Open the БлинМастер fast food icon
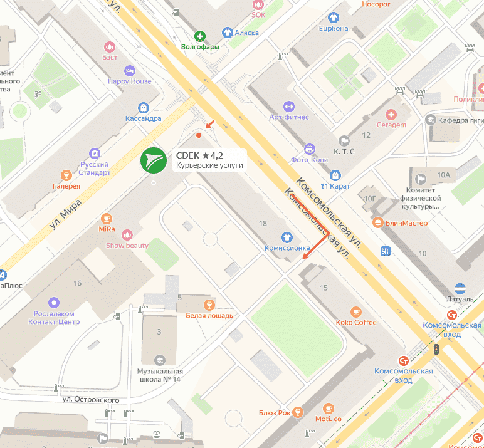The height and width of the screenshot is (448, 484). 378,222
